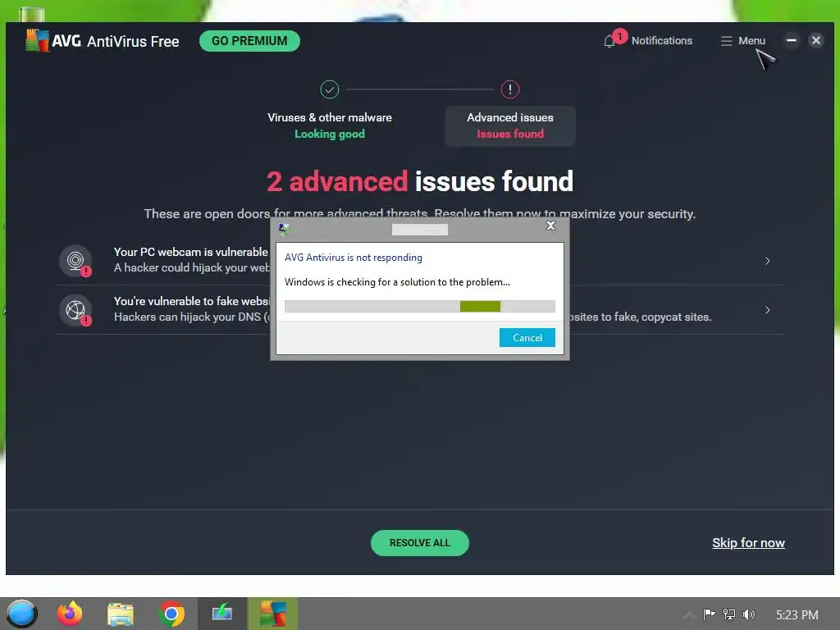The width and height of the screenshot is (840, 630).
Task: Click the AVG logo icon
Action: point(38,41)
